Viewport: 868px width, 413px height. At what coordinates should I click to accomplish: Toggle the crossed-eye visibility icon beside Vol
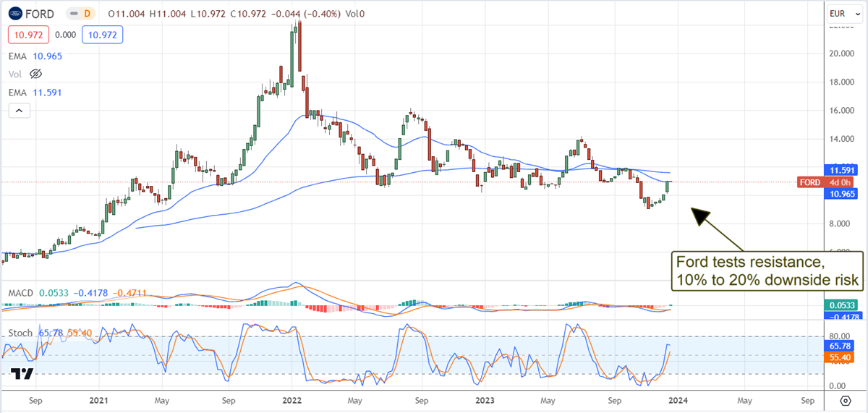click(x=35, y=74)
